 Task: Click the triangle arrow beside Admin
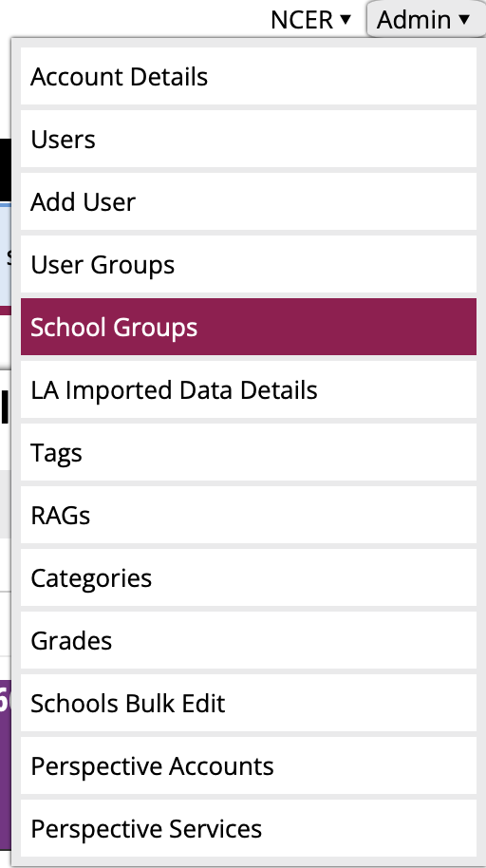[464, 19]
